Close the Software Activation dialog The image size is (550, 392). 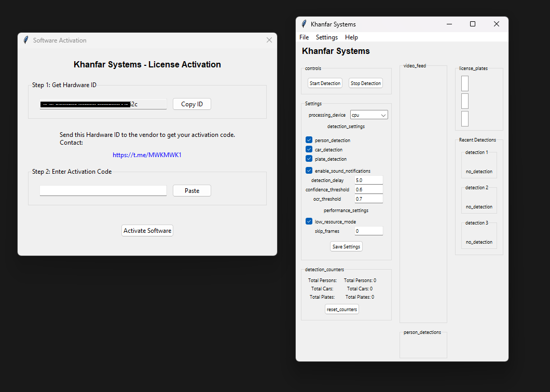269,40
